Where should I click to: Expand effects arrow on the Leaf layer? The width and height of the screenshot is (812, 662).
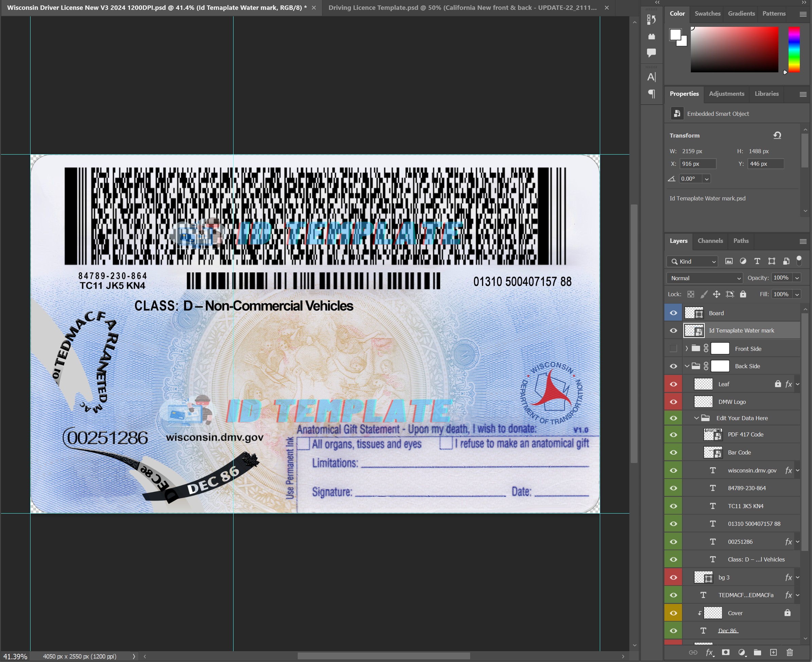pos(797,384)
